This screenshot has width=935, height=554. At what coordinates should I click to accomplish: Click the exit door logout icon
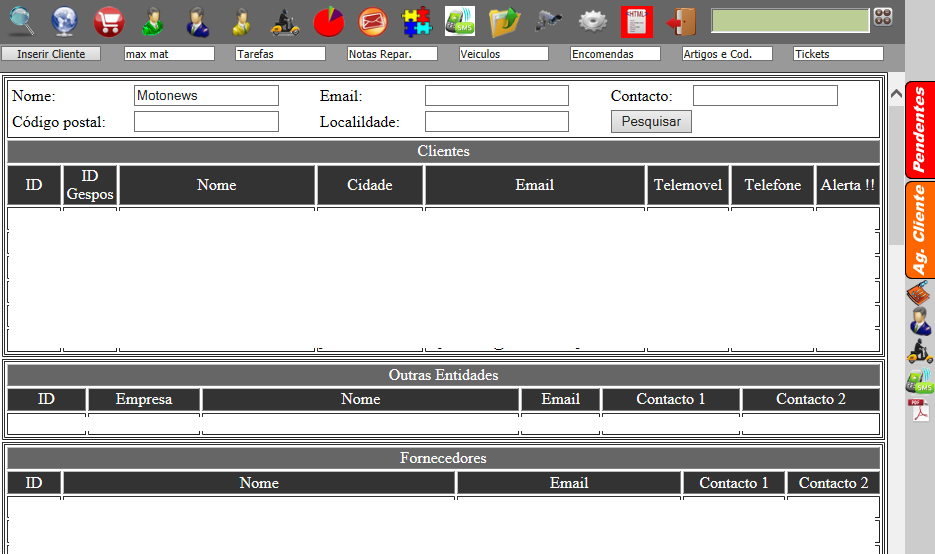681,22
